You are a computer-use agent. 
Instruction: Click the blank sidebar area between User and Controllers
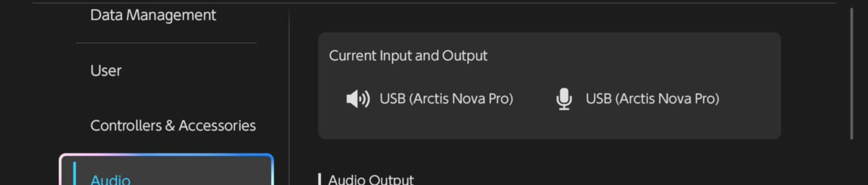coord(166,98)
